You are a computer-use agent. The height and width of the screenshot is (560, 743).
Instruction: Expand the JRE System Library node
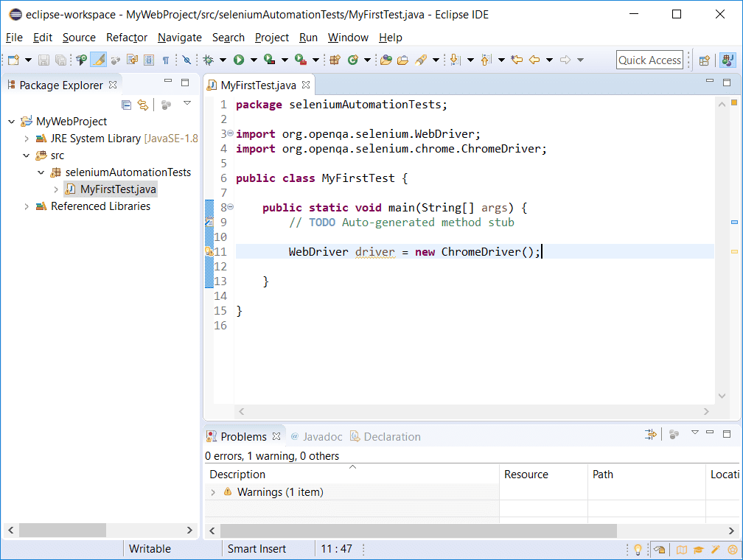pos(27,139)
